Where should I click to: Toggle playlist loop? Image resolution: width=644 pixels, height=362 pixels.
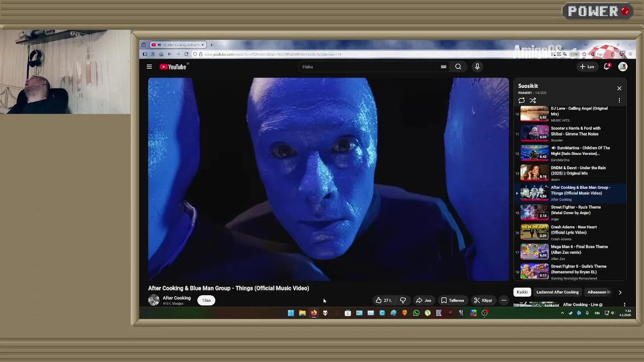522,101
